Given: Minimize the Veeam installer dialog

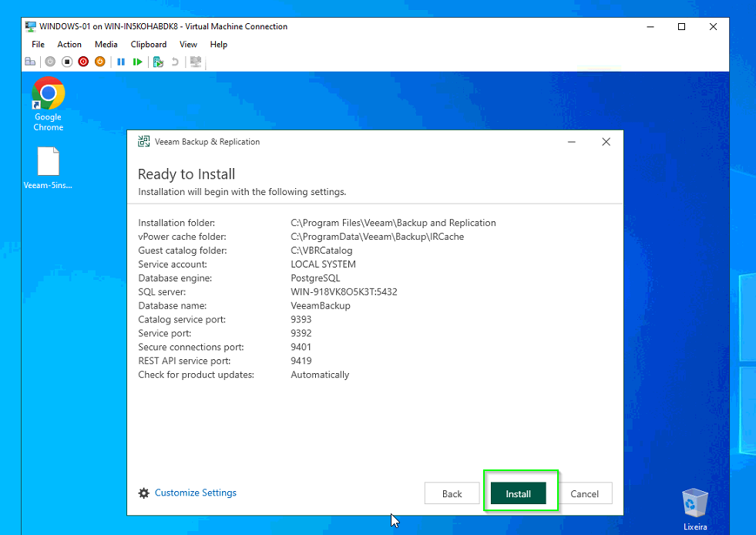Looking at the screenshot, I should coord(571,142).
